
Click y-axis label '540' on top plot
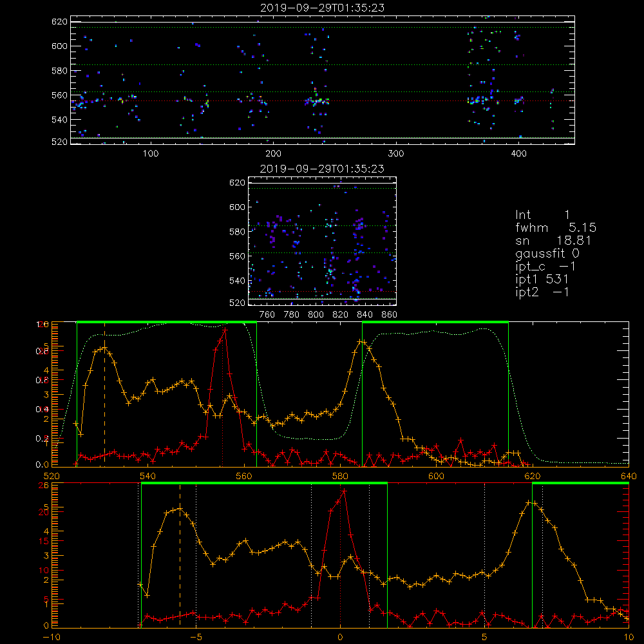(x=59, y=120)
